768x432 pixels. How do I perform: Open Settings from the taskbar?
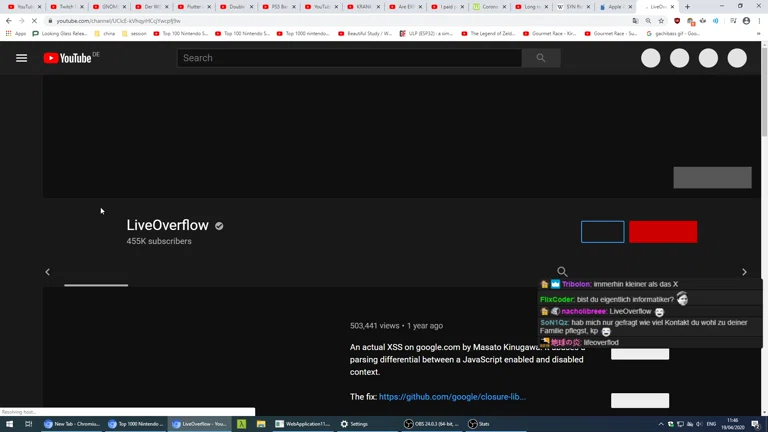coord(354,424)
